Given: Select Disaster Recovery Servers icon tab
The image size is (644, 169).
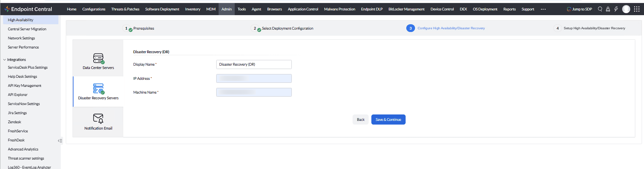Looking at the screenshot, I should pos(98,92).
